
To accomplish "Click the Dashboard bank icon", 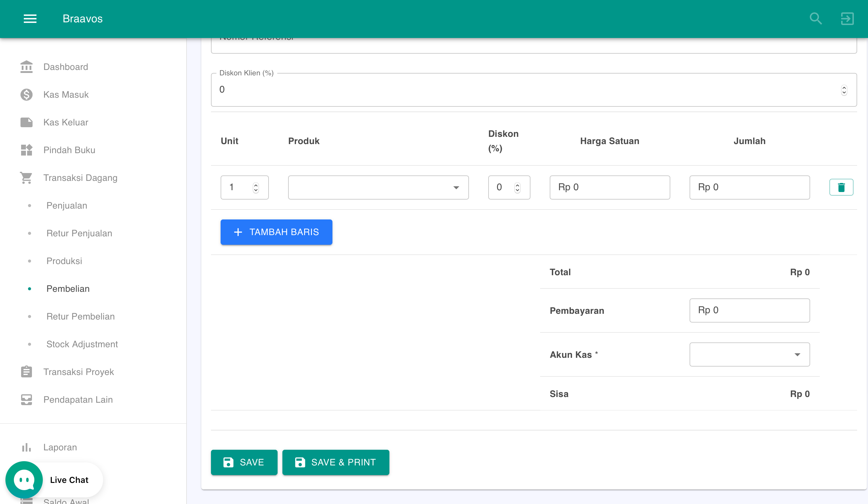I will point(27,67).
